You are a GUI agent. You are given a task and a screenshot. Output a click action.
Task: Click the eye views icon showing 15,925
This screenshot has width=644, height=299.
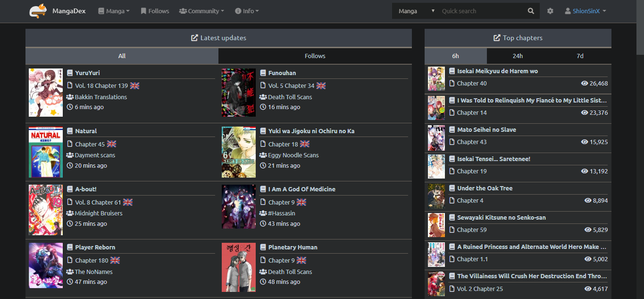point(585,142)
